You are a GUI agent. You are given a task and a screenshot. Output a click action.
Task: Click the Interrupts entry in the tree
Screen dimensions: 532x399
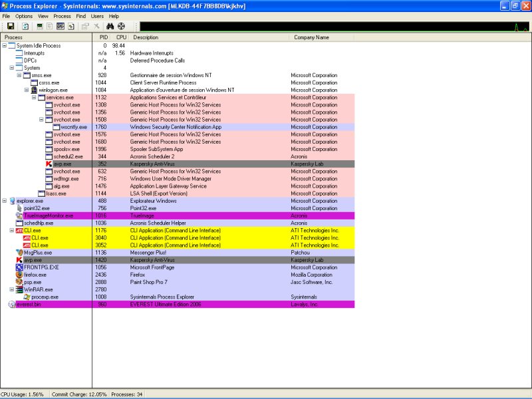[35, 53]
